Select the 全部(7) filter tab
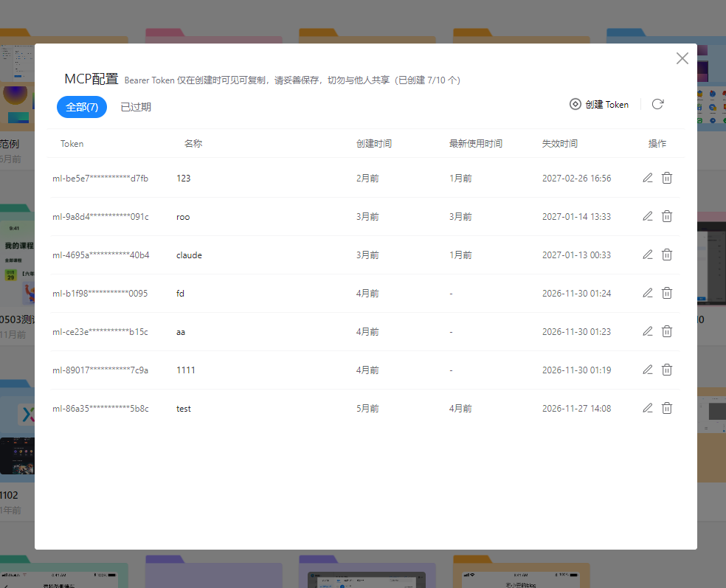The width and height of the screenshot is (726, 588). pyautogui.click(x=81, y=107)
